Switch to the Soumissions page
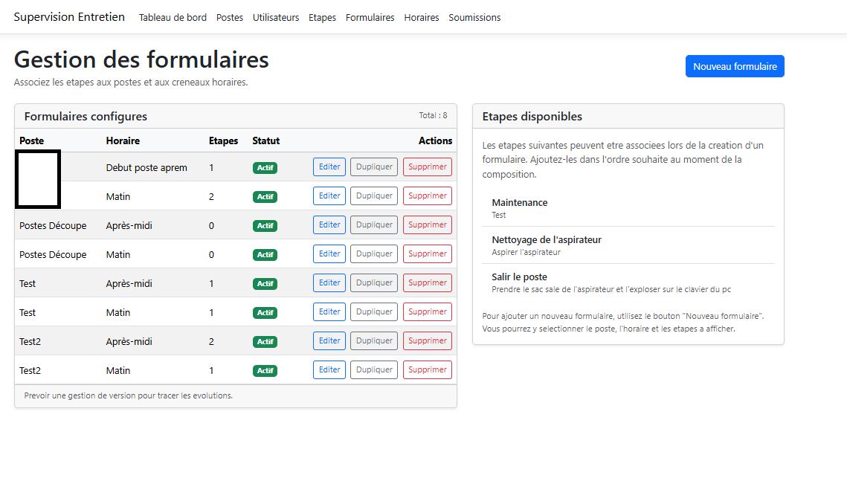 pyautogui.click(x=474, y=17)
